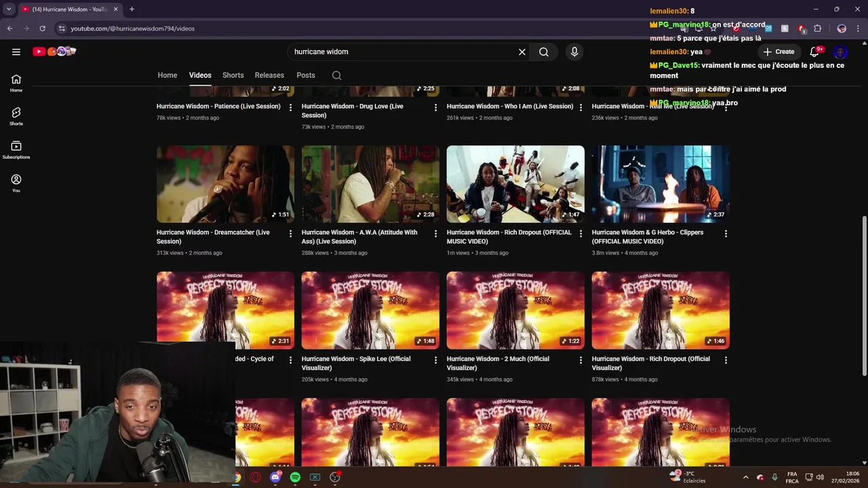Open the taskbar microphone tray icon

774,477
